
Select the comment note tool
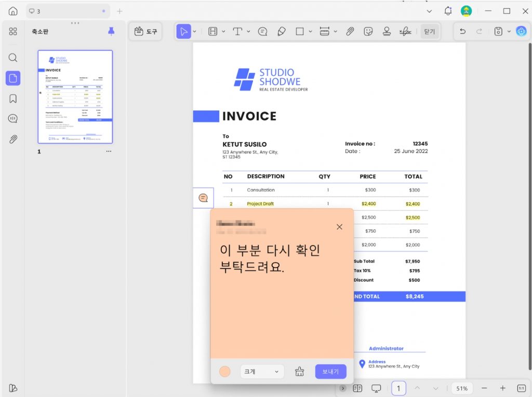(x=262, y=32)
